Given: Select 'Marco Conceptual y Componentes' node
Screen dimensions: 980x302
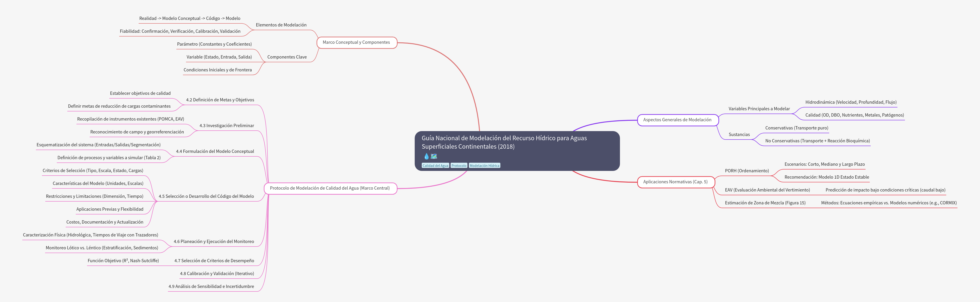Looking at the screenshot, I should pyautogui.click(x=357, y=43).
